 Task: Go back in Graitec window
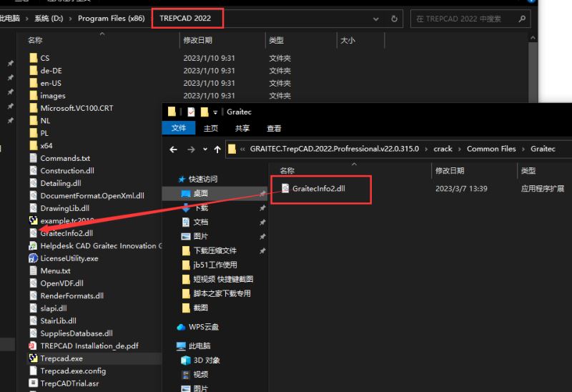point(174,150)
